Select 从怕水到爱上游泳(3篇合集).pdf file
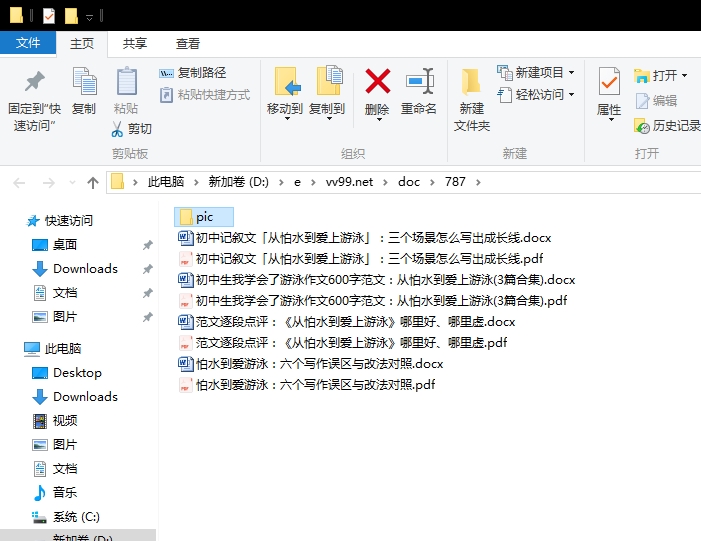The image size is (701, 541). (373, 300)
